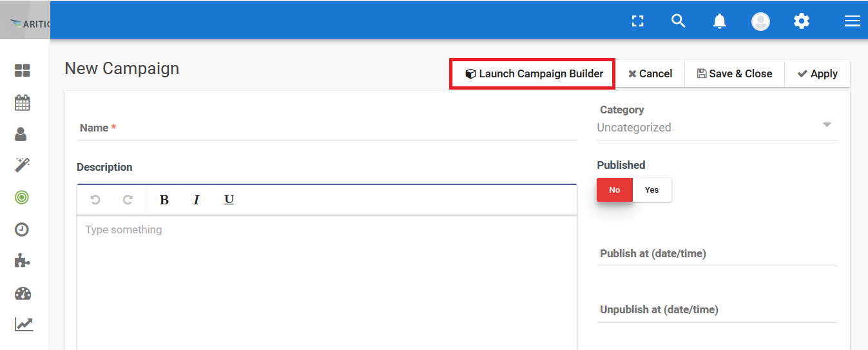Open the calendar icon in sidebar
This screenshot has height=350, width=868.
(23, 102)
